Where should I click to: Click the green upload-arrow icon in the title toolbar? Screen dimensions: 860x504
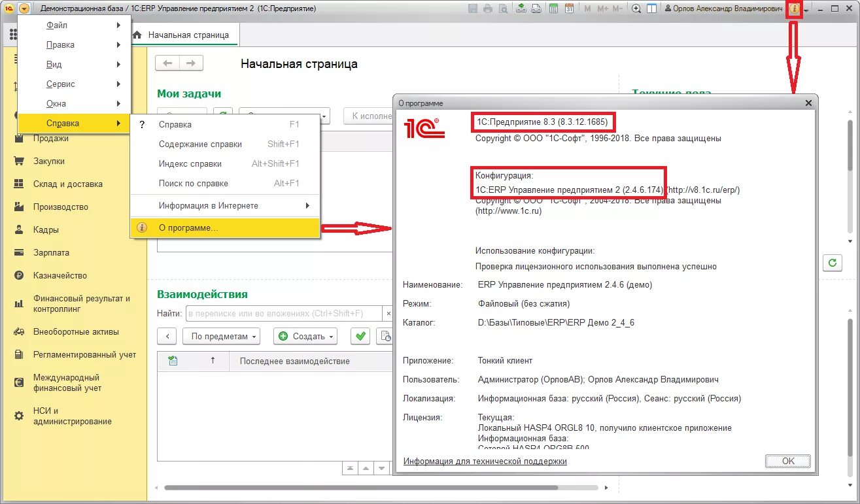521,8
